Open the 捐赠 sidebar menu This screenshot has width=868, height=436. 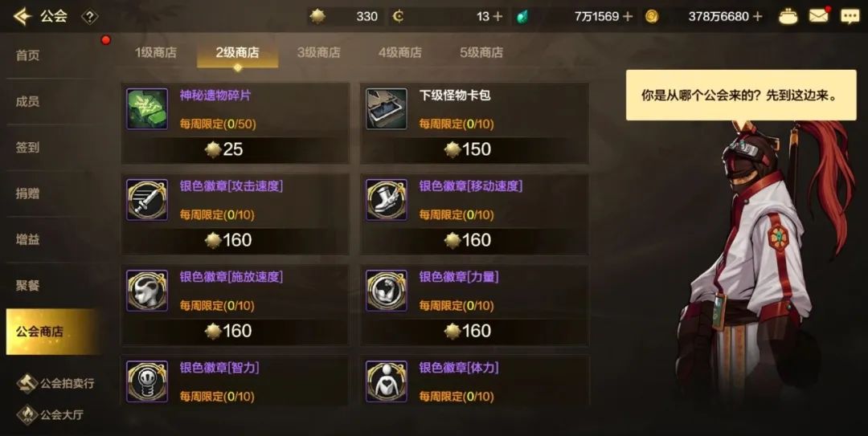(27, 193)
